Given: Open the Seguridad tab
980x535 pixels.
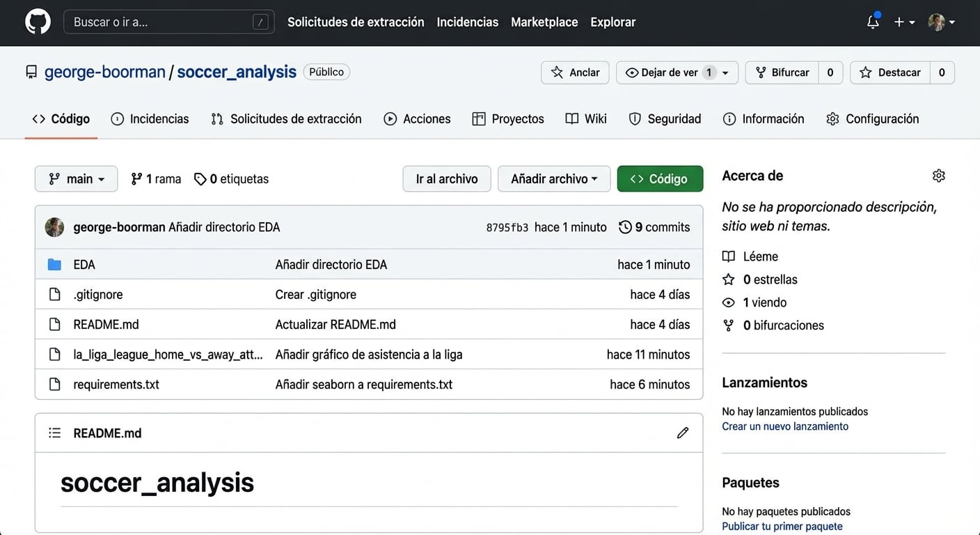Looking at the screenshot, I should (665, 119).
